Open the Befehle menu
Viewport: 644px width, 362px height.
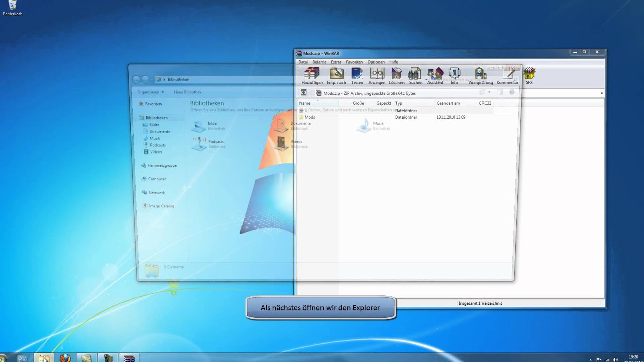coord(319,62)
